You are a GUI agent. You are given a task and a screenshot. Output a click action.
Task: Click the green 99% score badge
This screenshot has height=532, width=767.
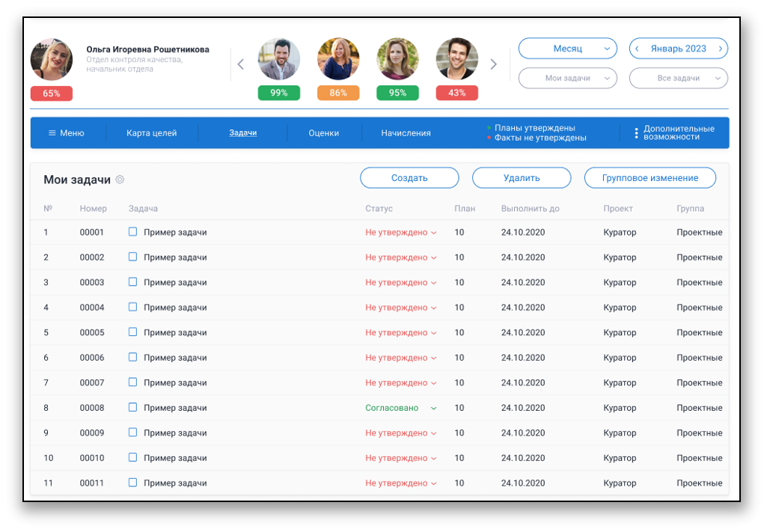coord(279,93)
